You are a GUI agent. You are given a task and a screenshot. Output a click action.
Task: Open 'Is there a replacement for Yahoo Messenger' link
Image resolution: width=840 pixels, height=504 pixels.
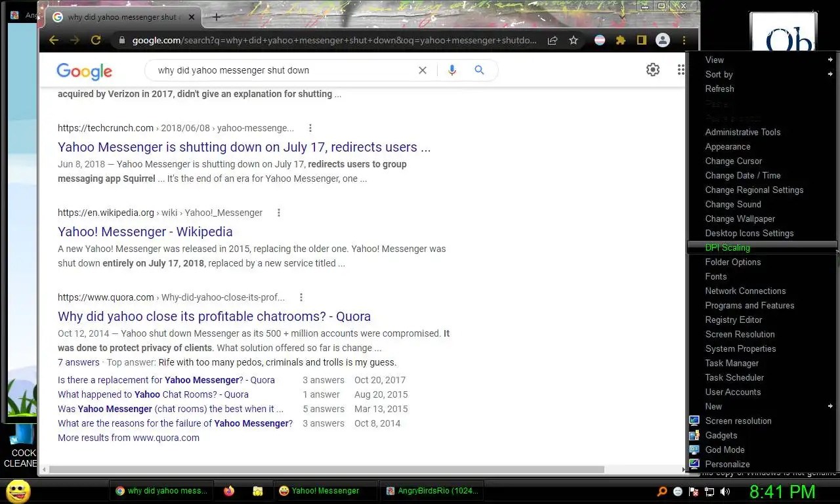166,380
